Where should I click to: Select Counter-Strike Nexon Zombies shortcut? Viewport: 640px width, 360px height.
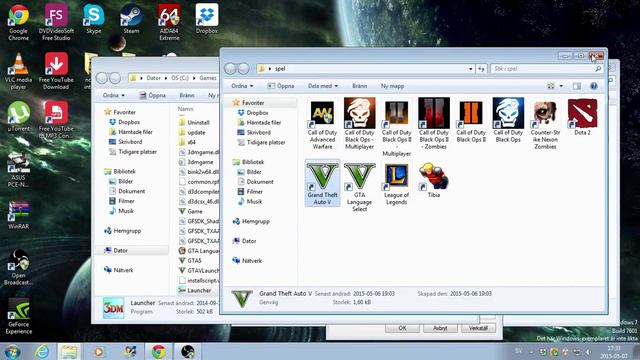point(545,124)
